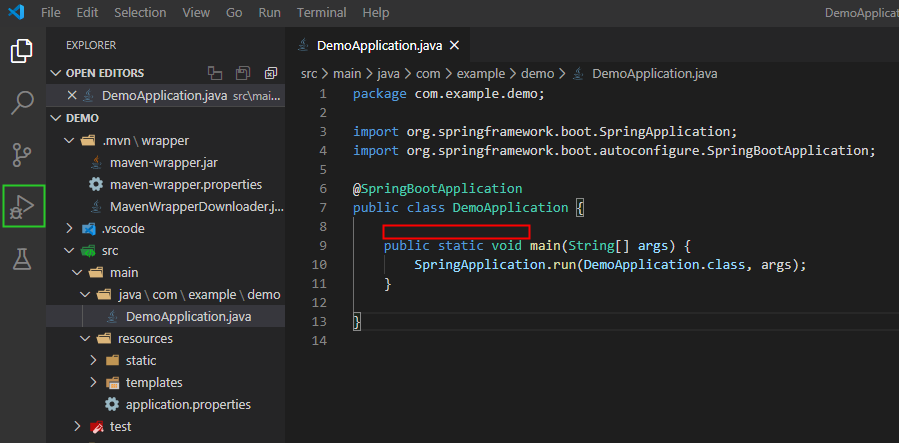The width and height of the screenshot is (899, 443).
Task: Click the templates folder icon
Action: (x=112, y=382)
